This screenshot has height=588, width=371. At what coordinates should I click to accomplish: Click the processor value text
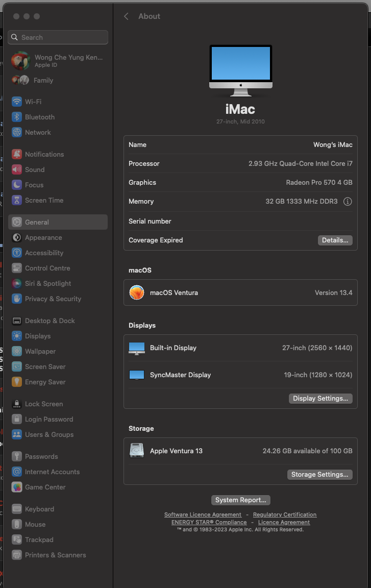click(301, 163)
